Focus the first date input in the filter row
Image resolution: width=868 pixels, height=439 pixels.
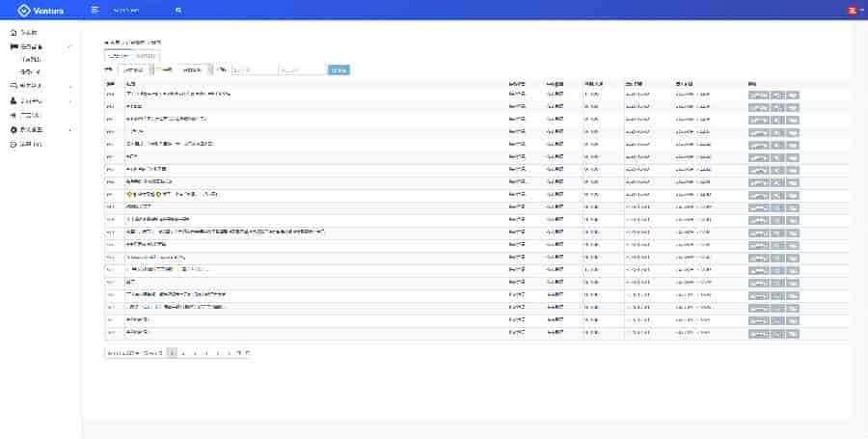[x=254, y=69]
